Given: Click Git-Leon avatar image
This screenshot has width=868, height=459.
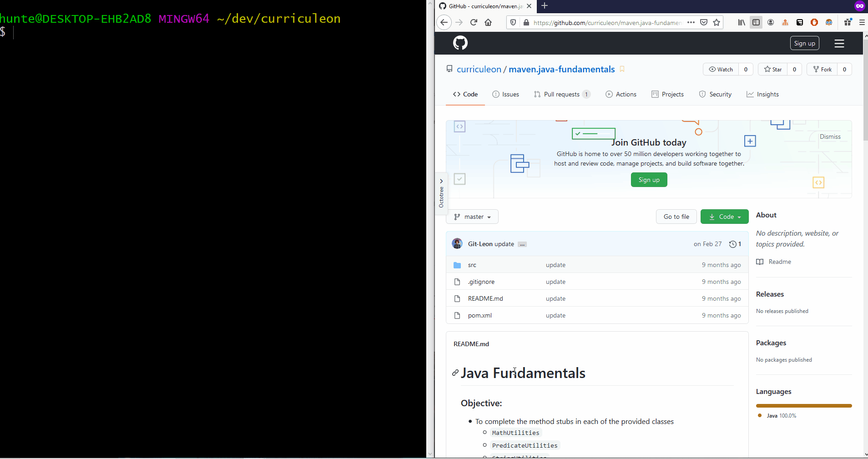Looking at the screenshot, I should pyautogui.click(x=457, y=243).
